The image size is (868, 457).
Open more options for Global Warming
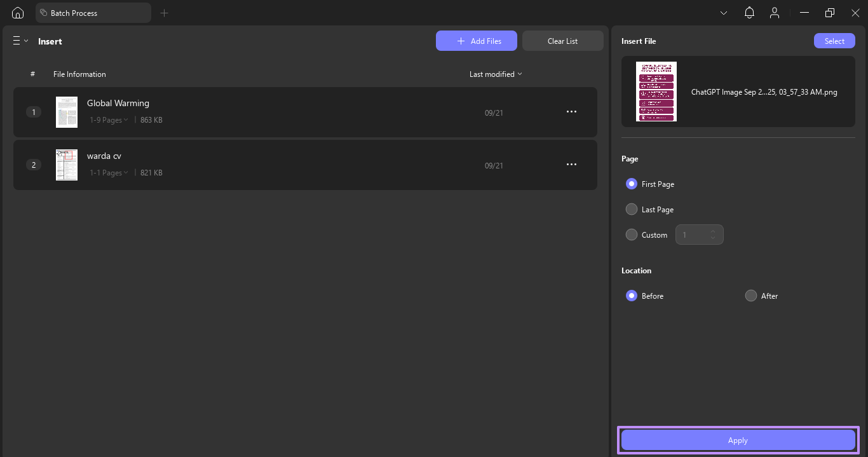571,112
